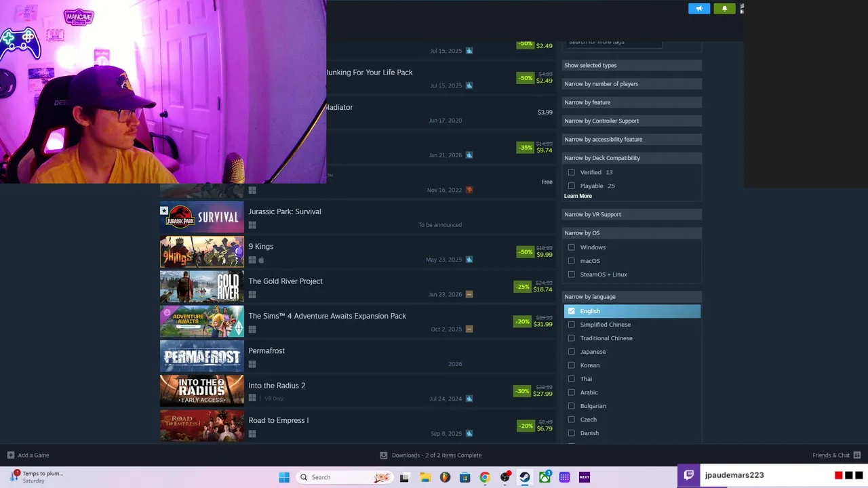
Task: Expand Narrow by feature section
Action: (x=631, y=102)
